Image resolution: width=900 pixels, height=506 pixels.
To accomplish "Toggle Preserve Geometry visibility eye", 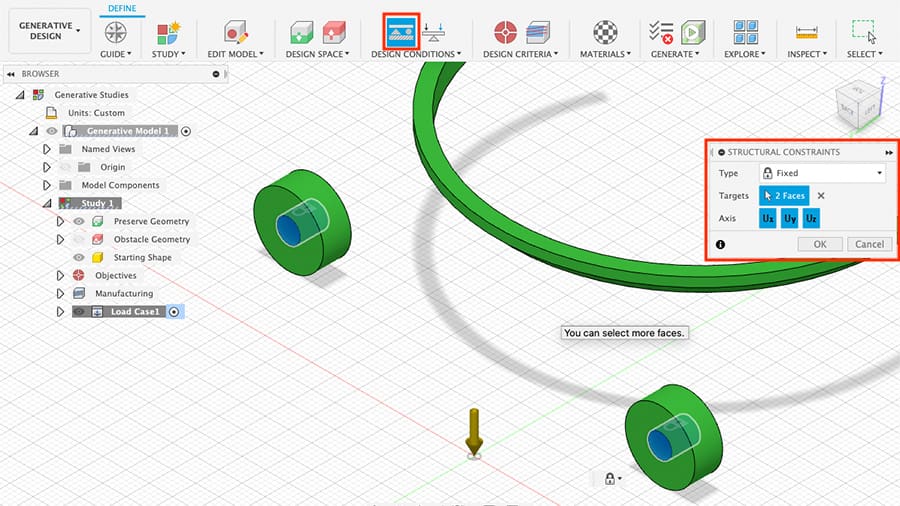I will click(79, 221).
